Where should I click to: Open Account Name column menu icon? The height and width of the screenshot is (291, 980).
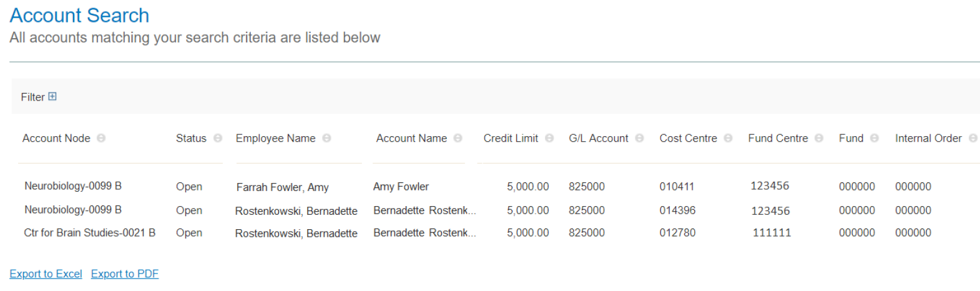tap(458, 138)
